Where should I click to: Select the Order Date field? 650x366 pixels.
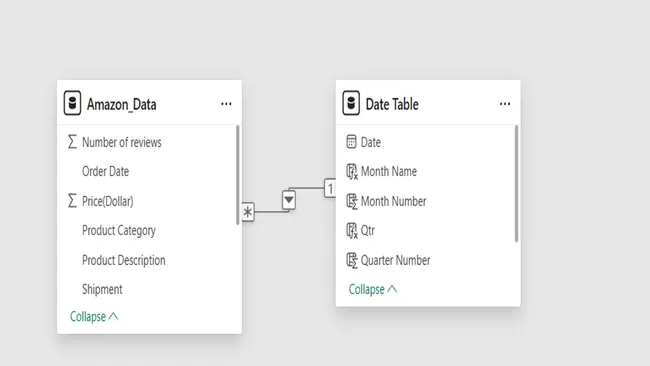click(105, 171)
